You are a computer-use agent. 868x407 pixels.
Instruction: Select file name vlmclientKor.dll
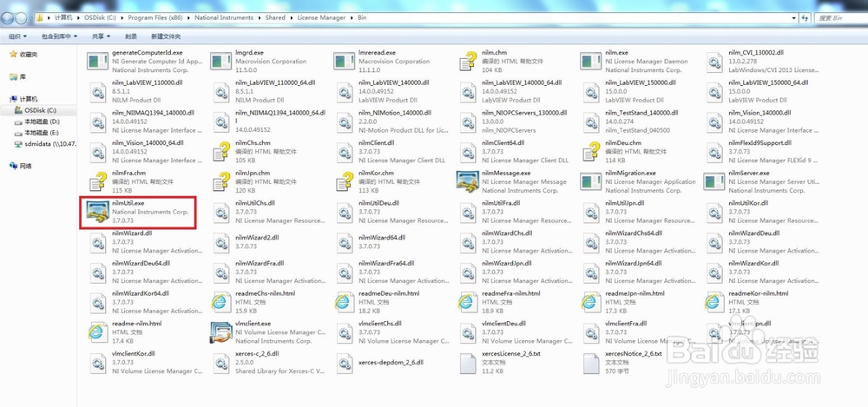click(x=134, y=353)
